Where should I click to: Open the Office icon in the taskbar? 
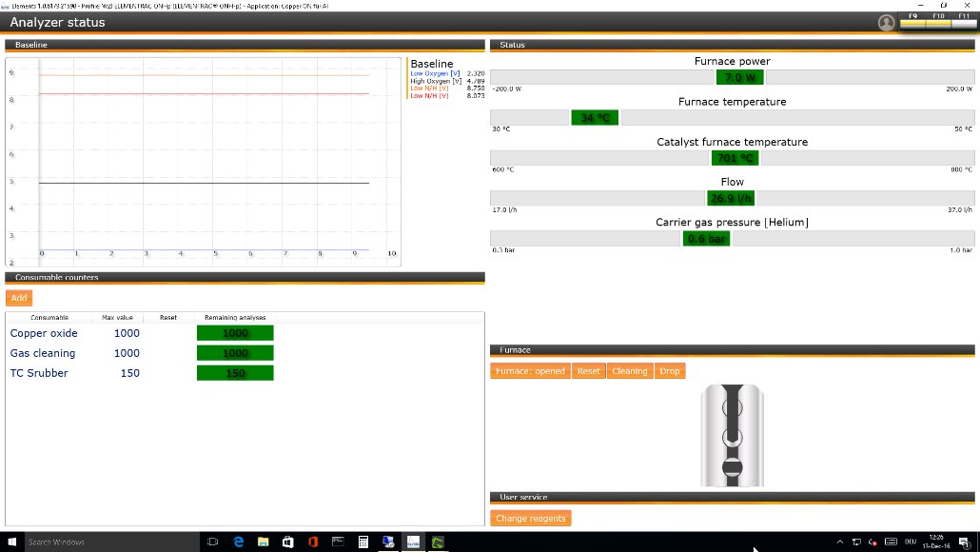pos(312,542)
